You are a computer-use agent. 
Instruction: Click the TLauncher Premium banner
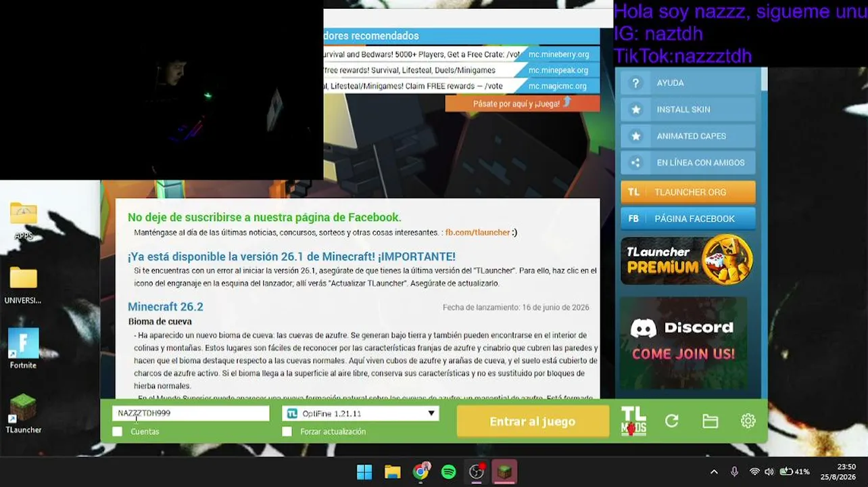click(x=687, y=260)
